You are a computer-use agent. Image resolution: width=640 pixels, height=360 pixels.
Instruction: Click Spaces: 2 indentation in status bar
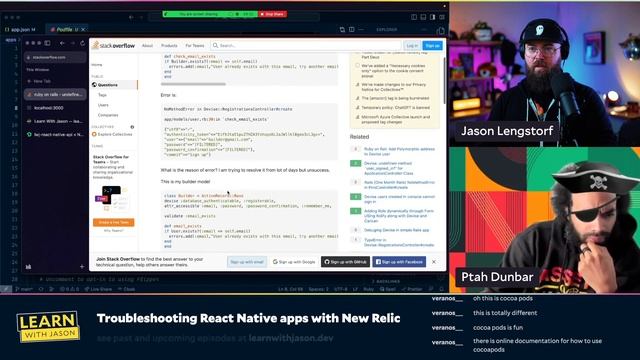(x=318, y=289)
